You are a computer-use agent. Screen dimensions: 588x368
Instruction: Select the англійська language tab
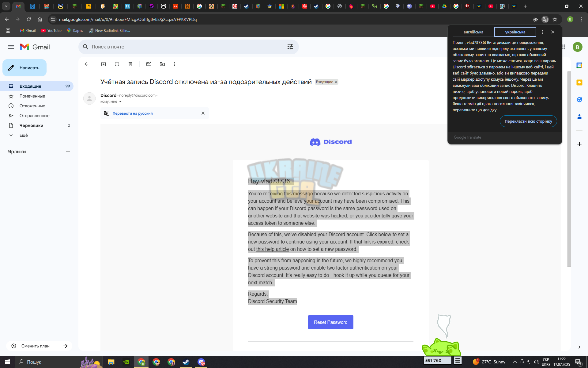(473, 32)
